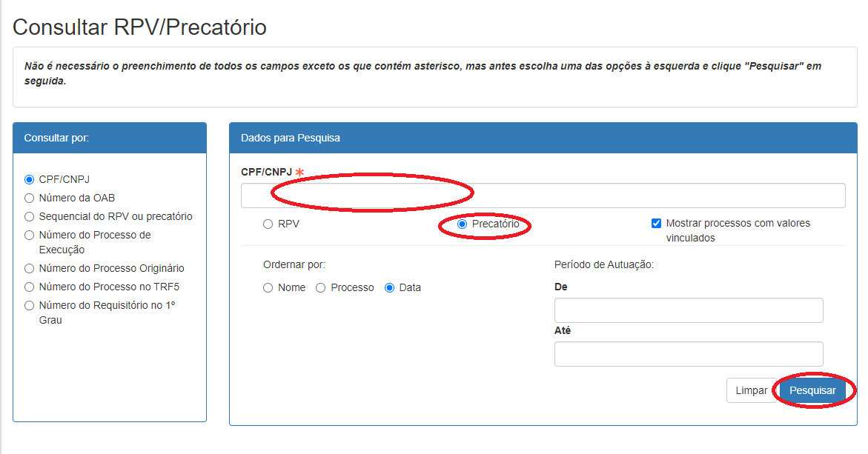Click the CPF/CNPJ text input field

coord(543,196)
